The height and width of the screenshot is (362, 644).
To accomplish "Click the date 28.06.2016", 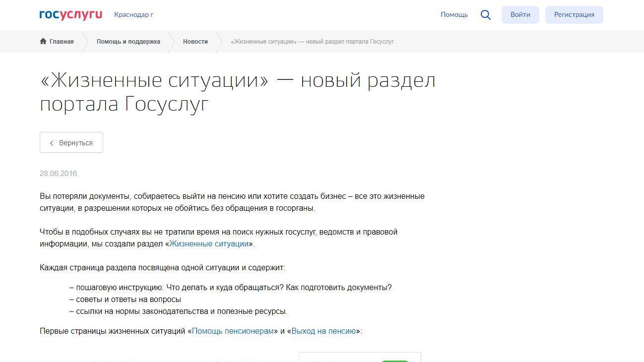I will [58, 174].
